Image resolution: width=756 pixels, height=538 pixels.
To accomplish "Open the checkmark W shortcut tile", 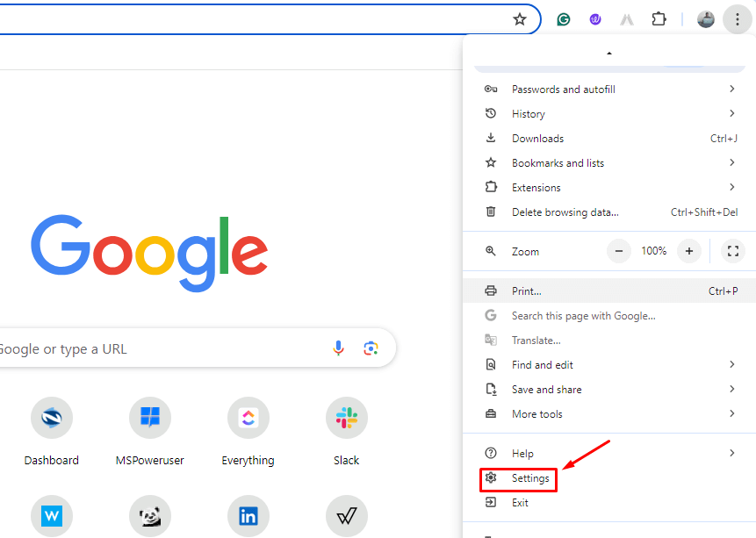I will point(347,516).
